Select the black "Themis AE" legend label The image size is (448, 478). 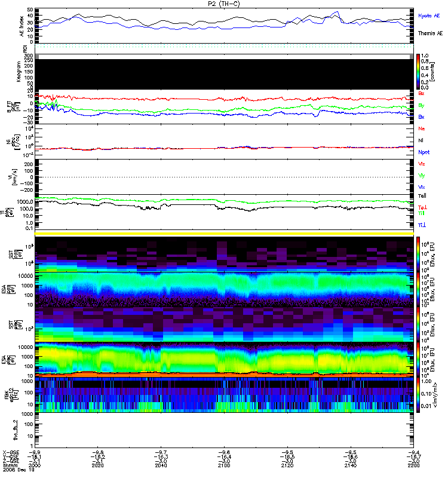[430, 33]
